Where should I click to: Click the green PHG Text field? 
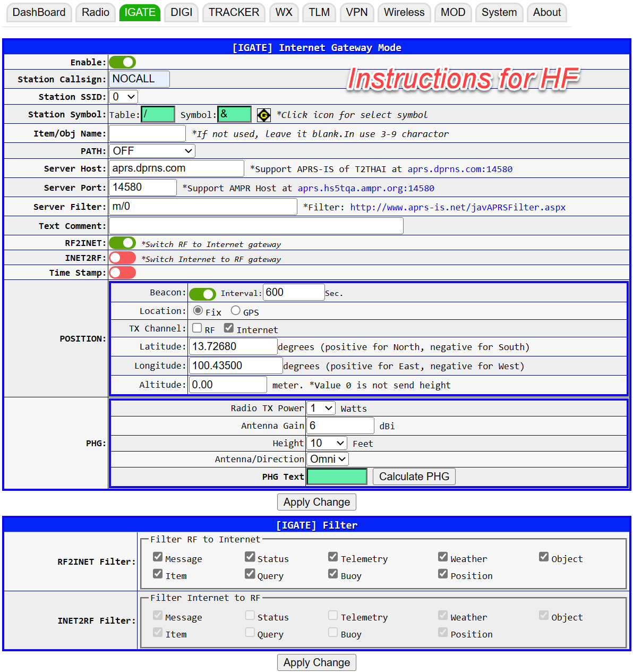[x=337, y=477]
